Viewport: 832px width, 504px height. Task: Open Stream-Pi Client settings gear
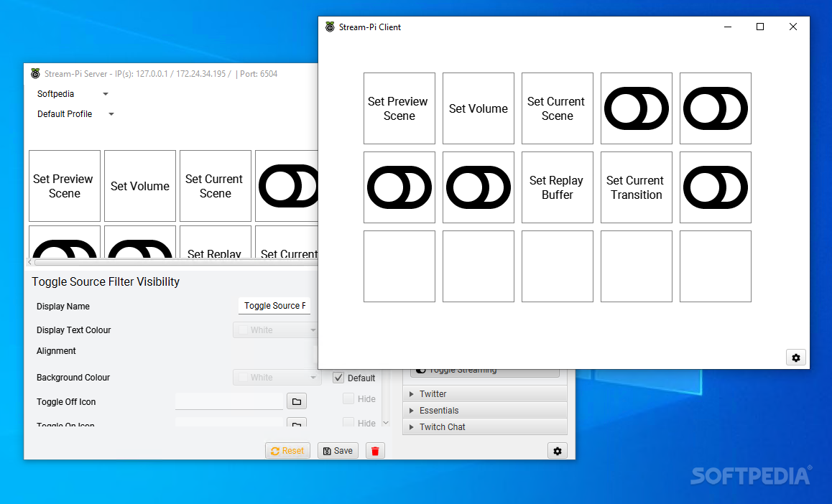pyautogui.click(x=796, y=358)
